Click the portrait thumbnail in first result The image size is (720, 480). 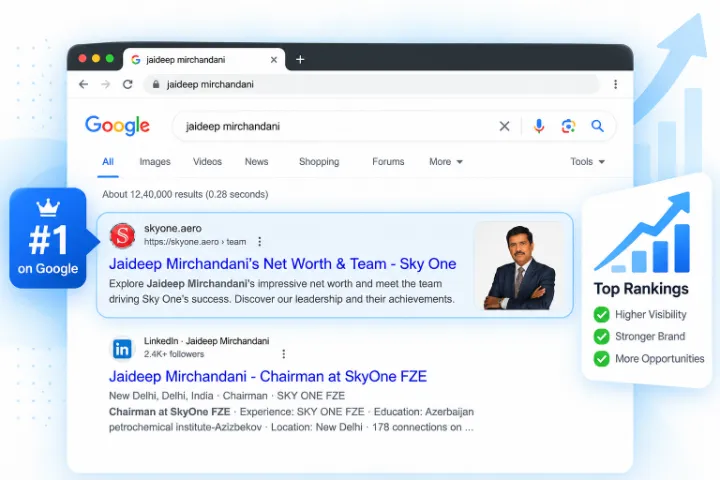[519, 265]
